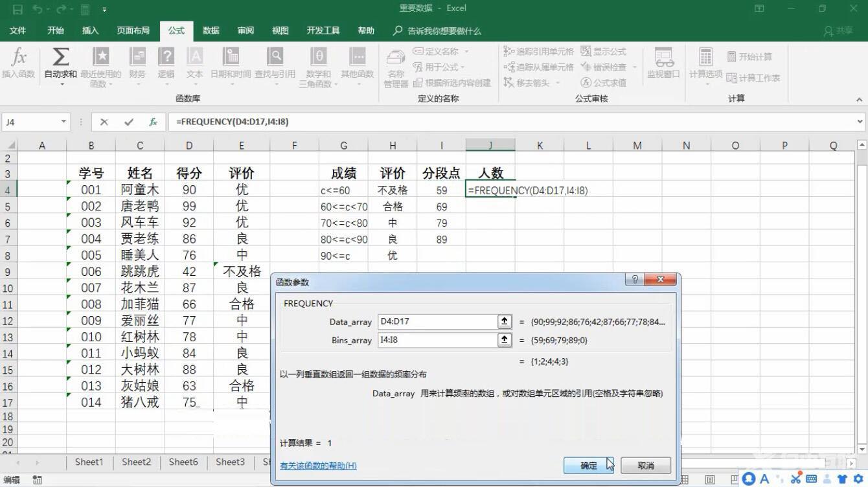Image resolution: width=868 pixels, height=487 pixels.
Task: Open Error Checking dropdown arrow
Action: (635, 67)
